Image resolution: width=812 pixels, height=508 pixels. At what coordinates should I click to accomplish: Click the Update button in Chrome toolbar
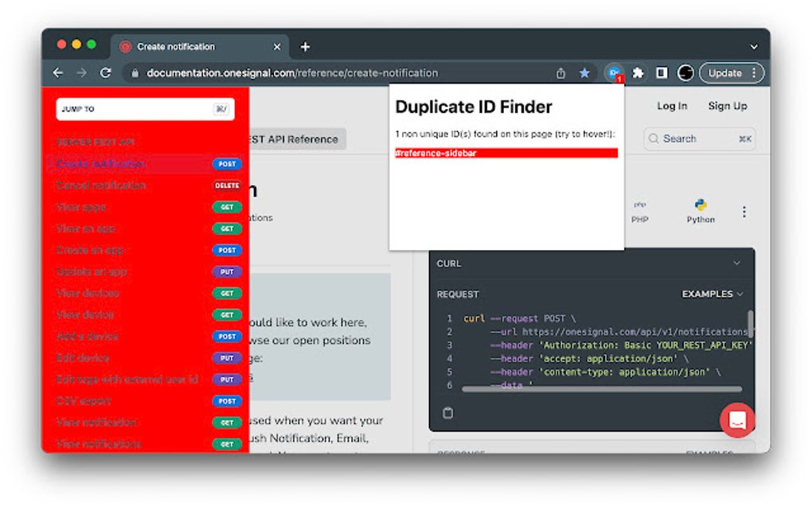[725, 73]
